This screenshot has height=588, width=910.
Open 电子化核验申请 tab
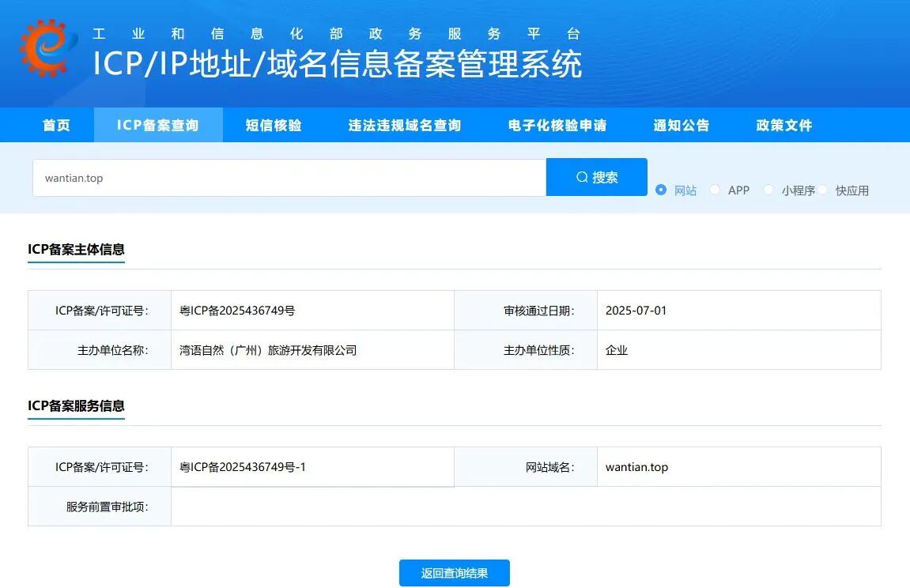(557, 125)
